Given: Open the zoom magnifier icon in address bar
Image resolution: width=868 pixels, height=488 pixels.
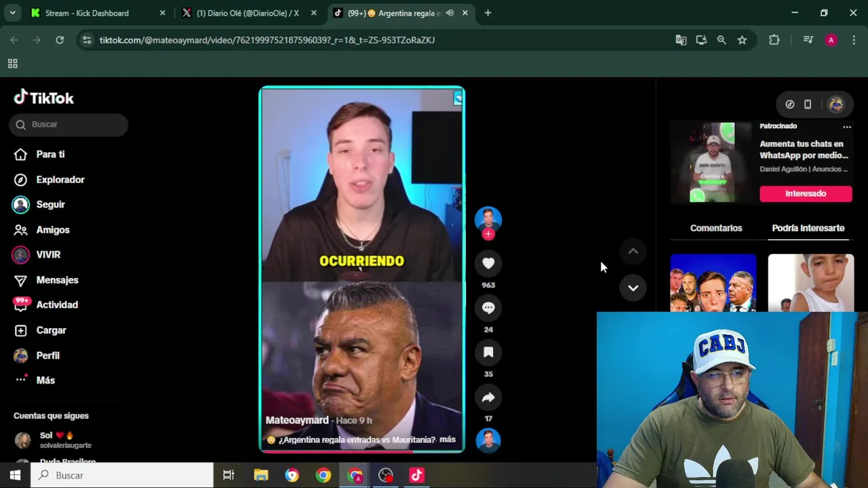Looking at the screenshot, I should (x=722, y=40).
